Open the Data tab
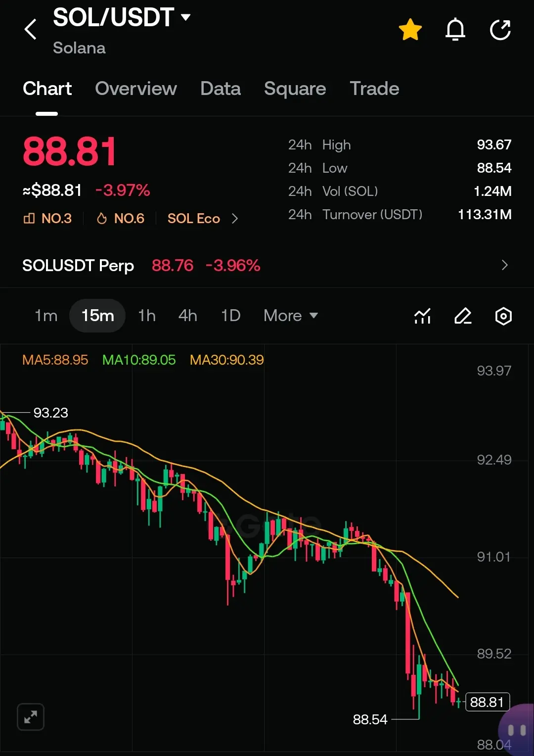Viewport: 534px width, 756px height. [221, 89]
